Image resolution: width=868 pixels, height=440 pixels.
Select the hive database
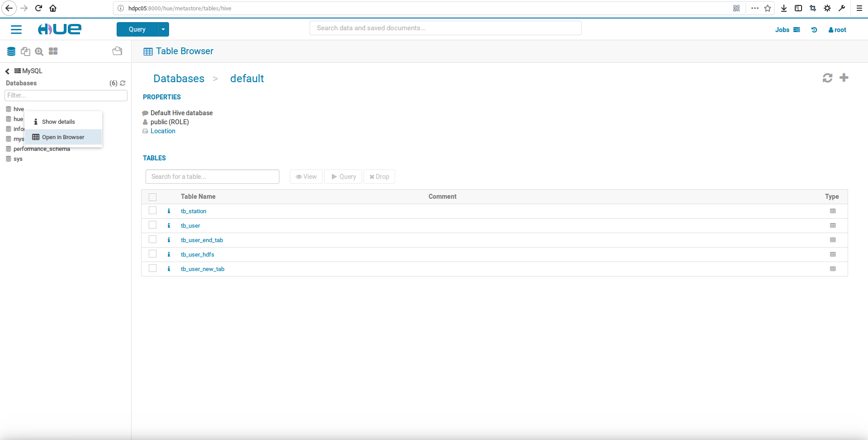point(19,109)
